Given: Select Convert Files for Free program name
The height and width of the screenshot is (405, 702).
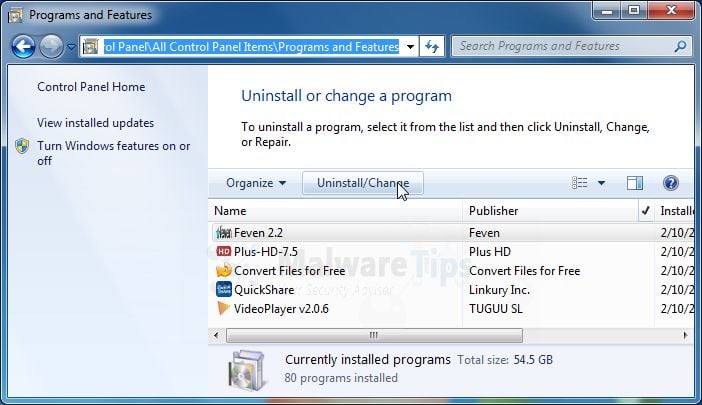Looking at the screenshot, I should (289, 271).
